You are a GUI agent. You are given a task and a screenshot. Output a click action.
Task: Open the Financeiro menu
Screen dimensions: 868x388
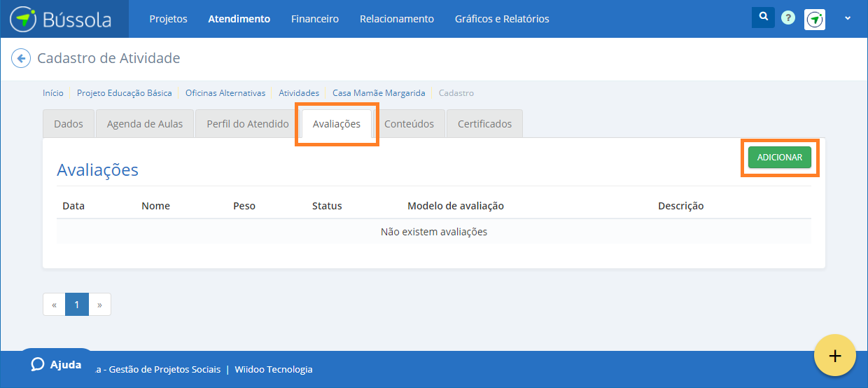click(x=314, y=19)
